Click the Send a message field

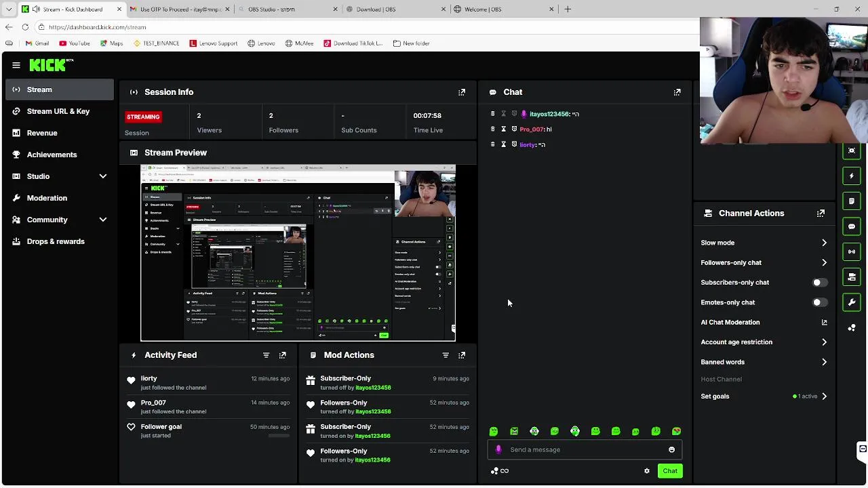pyautogui.click(x=584, y=449)
